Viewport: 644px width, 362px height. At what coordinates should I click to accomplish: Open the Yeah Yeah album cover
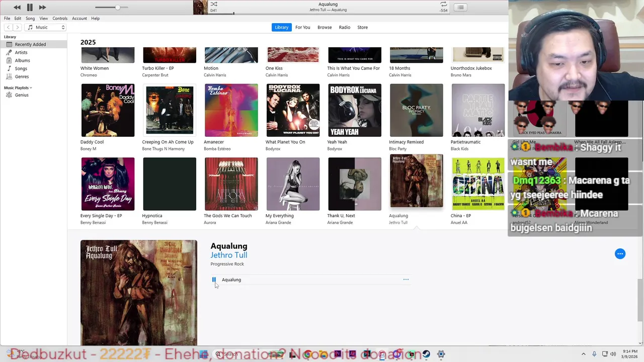[355, 110]
